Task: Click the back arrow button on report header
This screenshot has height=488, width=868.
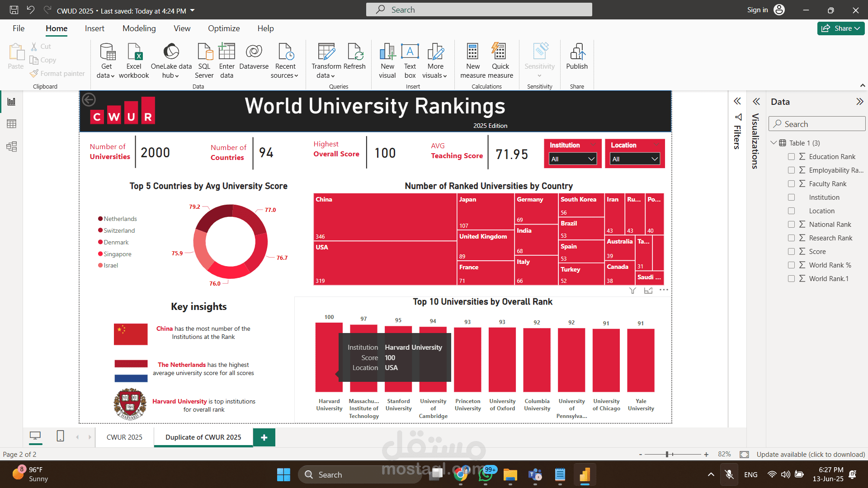Action: tap(89, 99)
